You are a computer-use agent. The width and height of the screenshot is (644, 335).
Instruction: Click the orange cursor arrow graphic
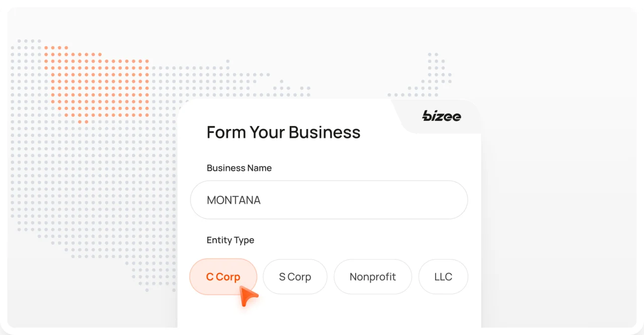tap(247, 296)
